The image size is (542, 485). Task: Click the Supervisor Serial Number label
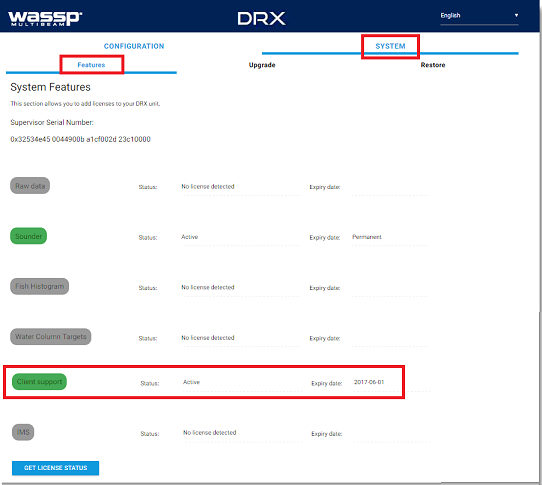pyautogui.click(x=52, y=122)
